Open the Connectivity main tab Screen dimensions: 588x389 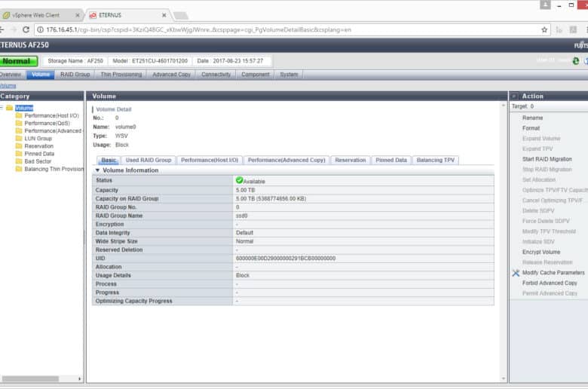(216, 75)
